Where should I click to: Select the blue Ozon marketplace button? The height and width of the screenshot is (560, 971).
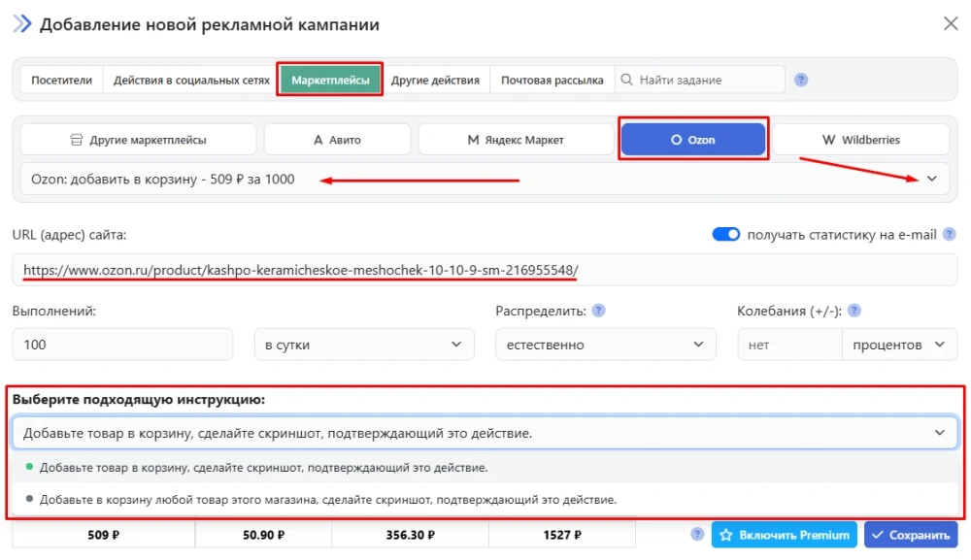[x=692, y=138]
